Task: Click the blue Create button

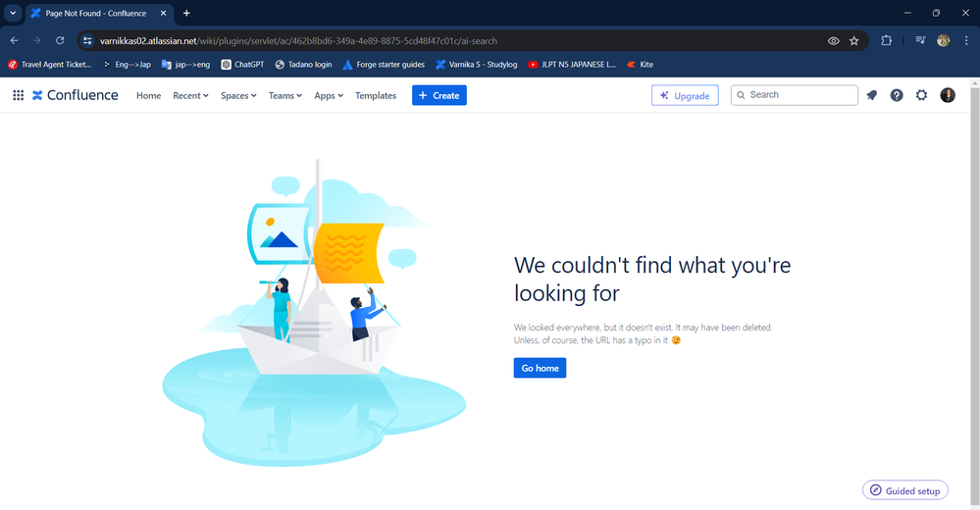Action: click(x=439, y=95)
